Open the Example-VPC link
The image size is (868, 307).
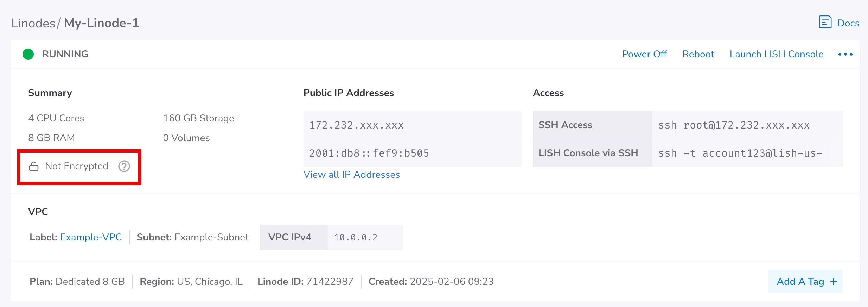coord(91,237)
